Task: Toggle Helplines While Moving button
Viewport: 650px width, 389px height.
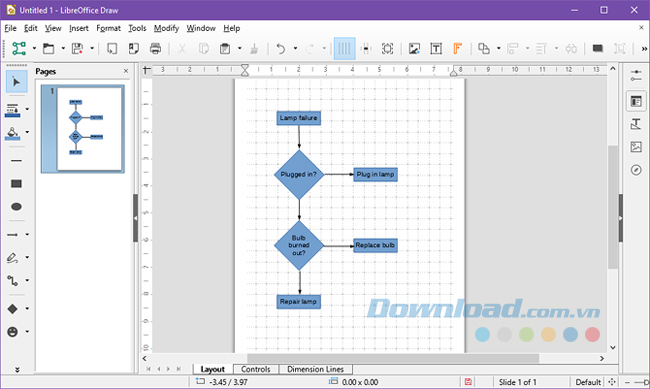Action: point(366,49)
